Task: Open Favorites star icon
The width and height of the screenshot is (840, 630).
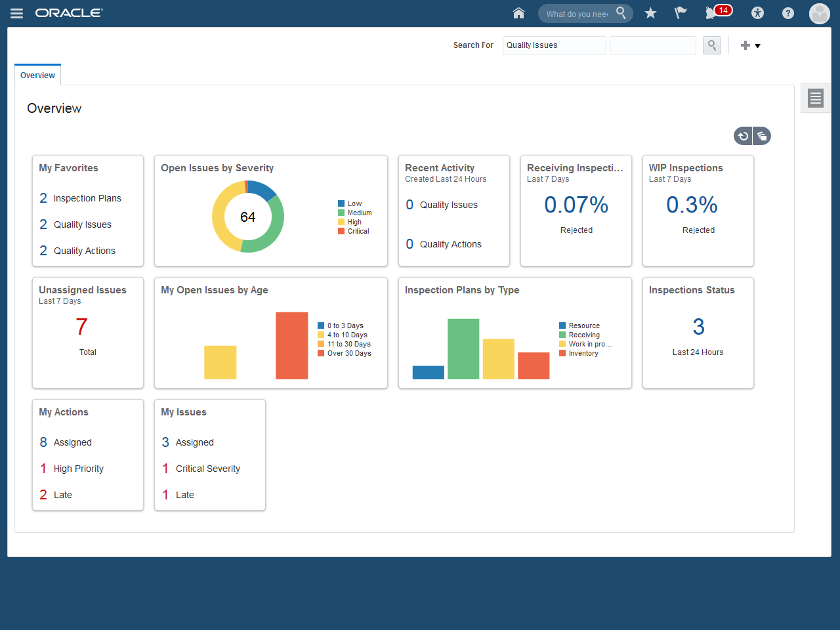Action: [650, 13]
